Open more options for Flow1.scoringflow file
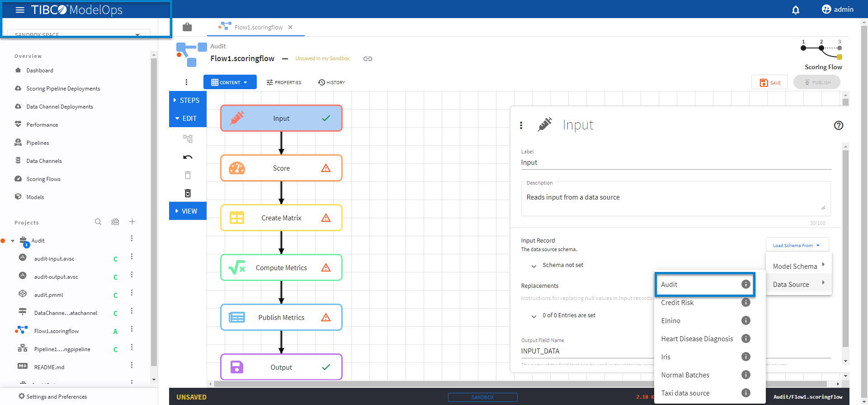Screen dimensions: 868x405 (132, 329)
